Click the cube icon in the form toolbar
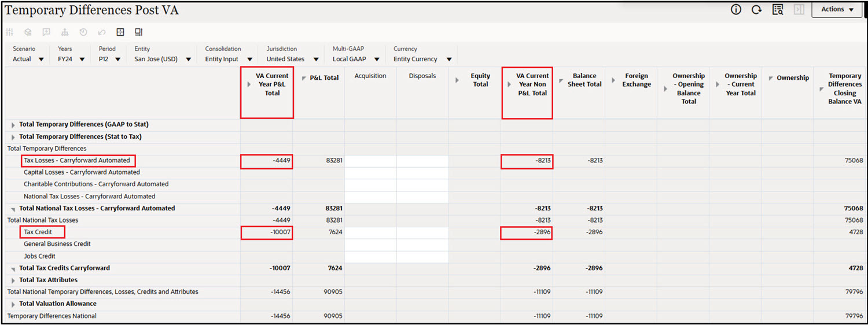 [28, 32]
